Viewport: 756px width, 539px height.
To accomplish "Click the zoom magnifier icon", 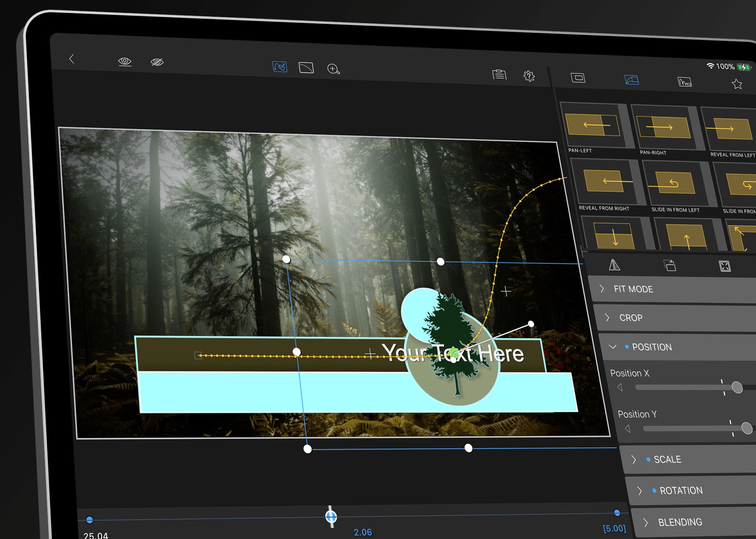I will pyautogui.click(x=333, y=69).
